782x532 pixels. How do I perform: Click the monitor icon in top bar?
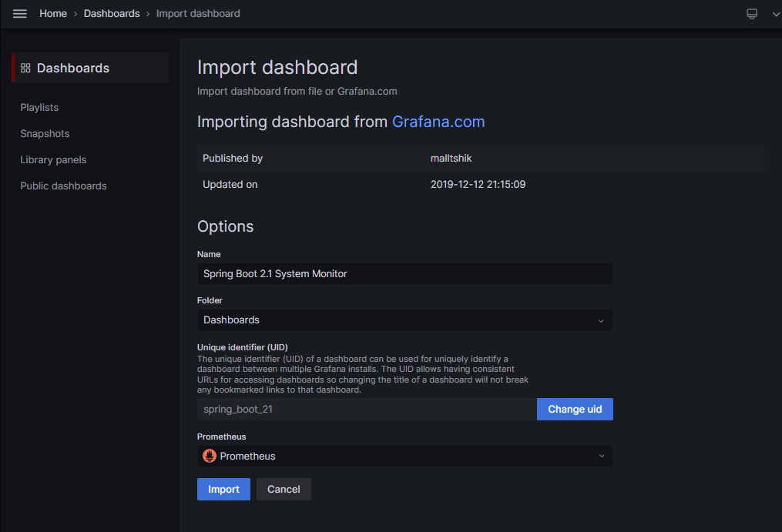click(x=752, y=14)
